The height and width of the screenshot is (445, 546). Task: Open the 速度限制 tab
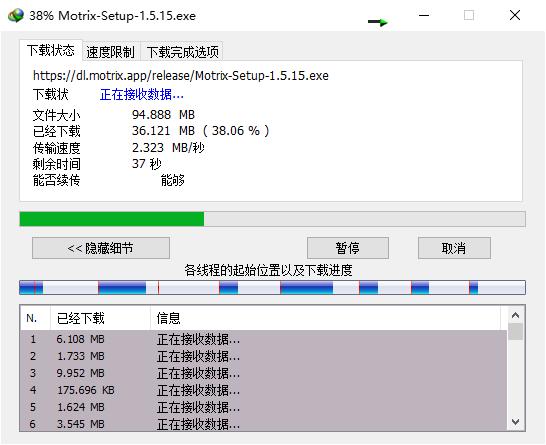click(x=110, y=52)
